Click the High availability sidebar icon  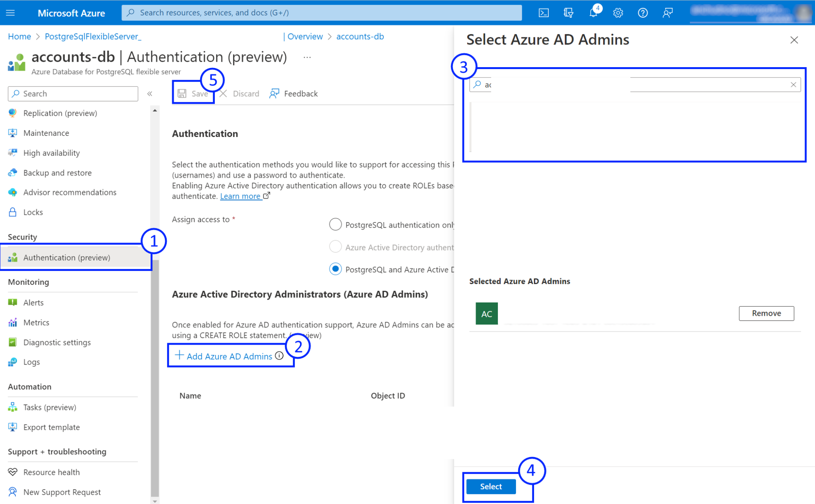pos(12,152)
